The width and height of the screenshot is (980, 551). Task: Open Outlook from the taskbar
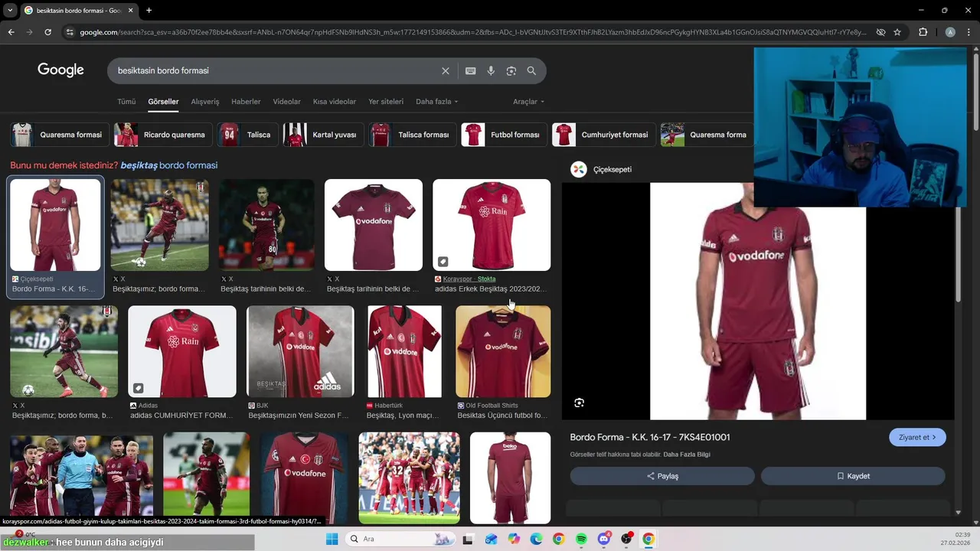(x=491, y=539)
